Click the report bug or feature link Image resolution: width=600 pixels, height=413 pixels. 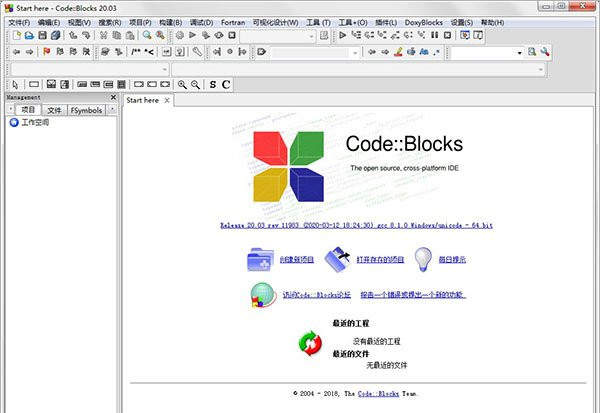(413, 295)
